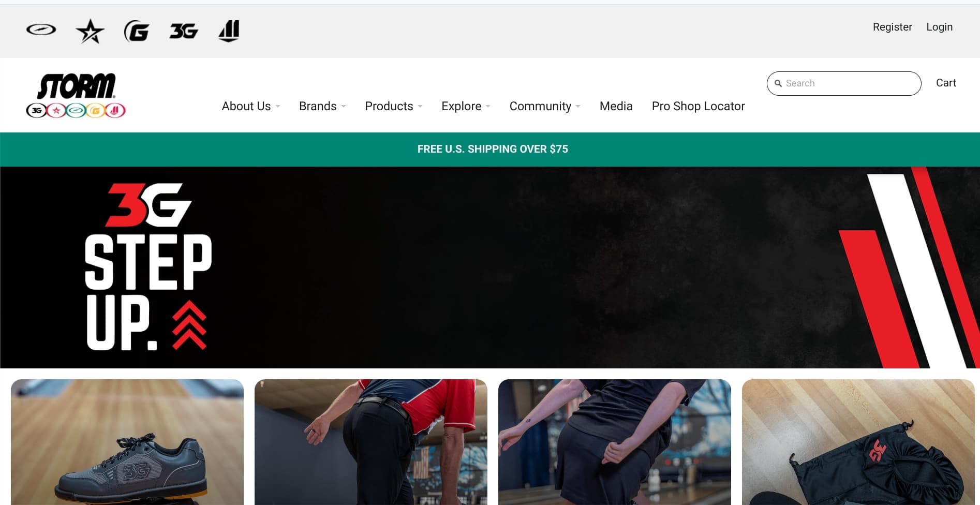Click the 3G Step Up hero banner
Image resolution: width=980 pixels, height=505 pixels.
pos(490,268)
